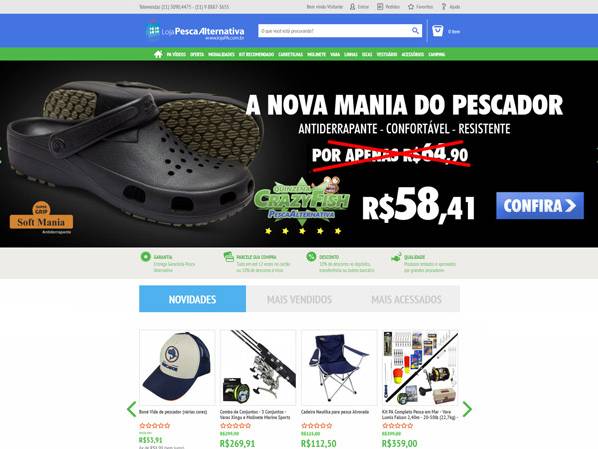Open the shopping cart icon

(x=437, y=31)
